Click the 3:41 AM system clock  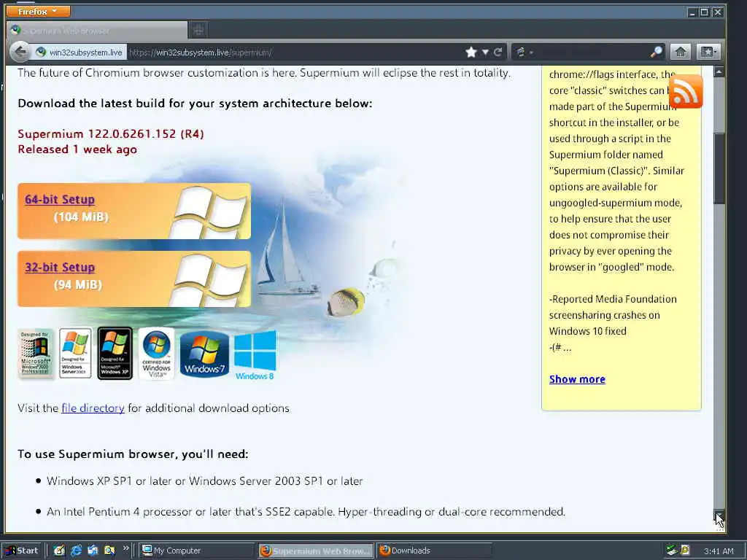[719, 551]
